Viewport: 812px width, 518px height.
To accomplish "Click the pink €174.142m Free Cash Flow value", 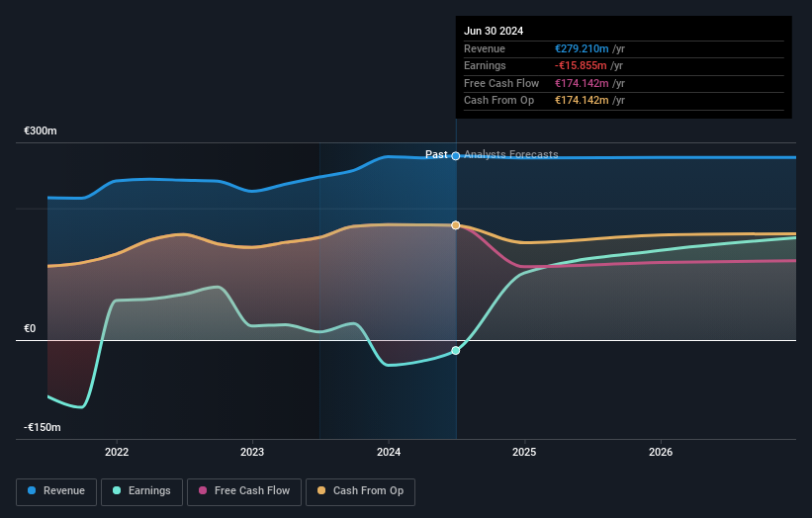I will pos(582,83).
